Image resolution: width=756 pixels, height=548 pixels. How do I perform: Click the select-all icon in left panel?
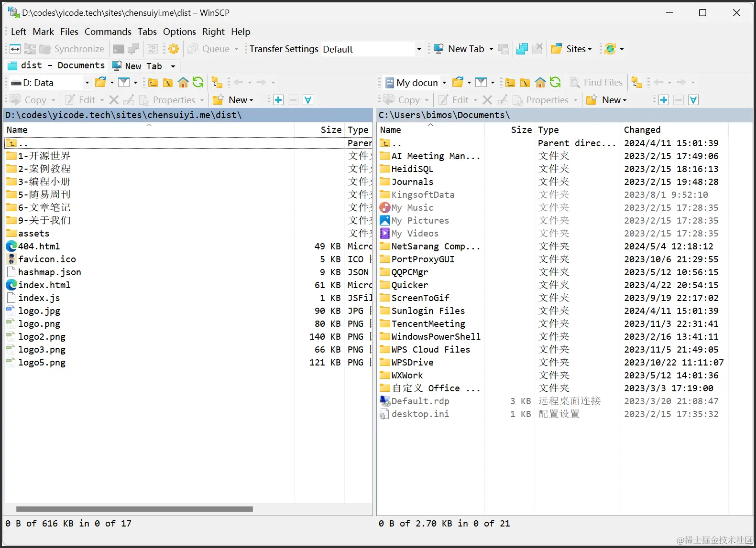click(x=308, y=100)
